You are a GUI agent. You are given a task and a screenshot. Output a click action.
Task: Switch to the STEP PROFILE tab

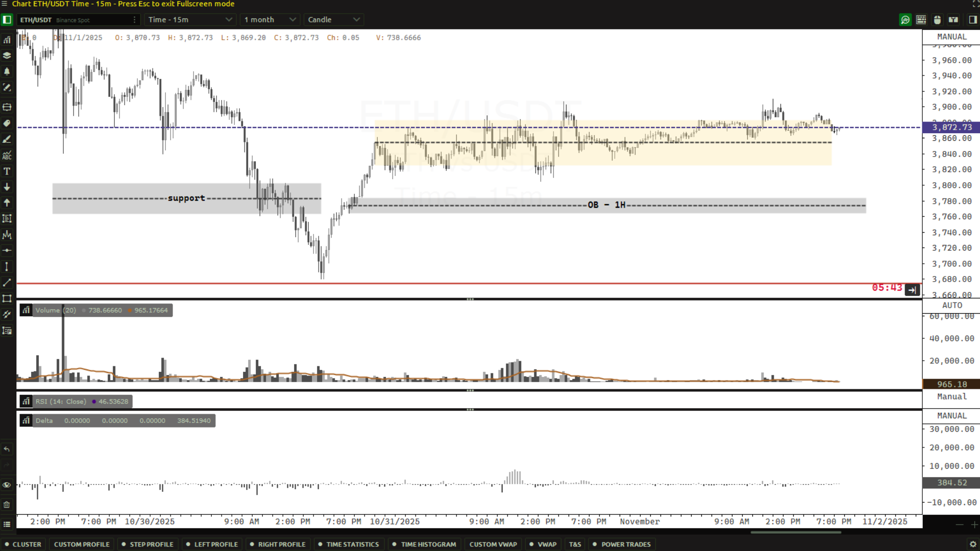point(151,544)
